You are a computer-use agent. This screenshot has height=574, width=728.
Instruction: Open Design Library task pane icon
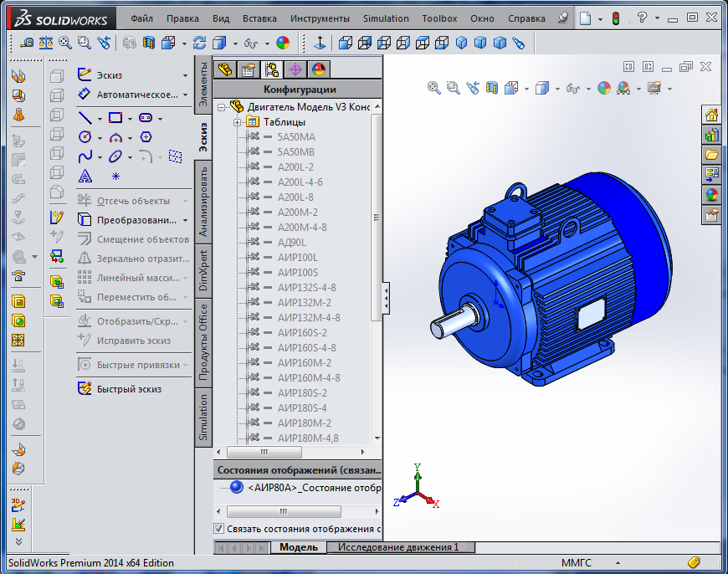pyautogui.click(x=711, y=136)
